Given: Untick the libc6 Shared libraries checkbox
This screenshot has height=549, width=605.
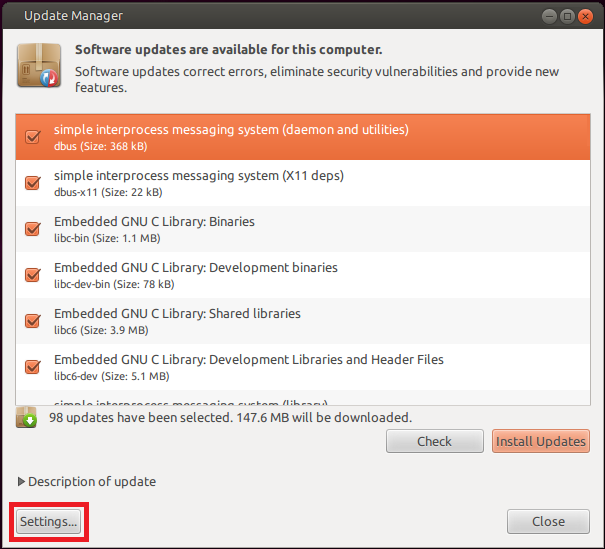Looking at the screenshot, I should coord(32,321).
